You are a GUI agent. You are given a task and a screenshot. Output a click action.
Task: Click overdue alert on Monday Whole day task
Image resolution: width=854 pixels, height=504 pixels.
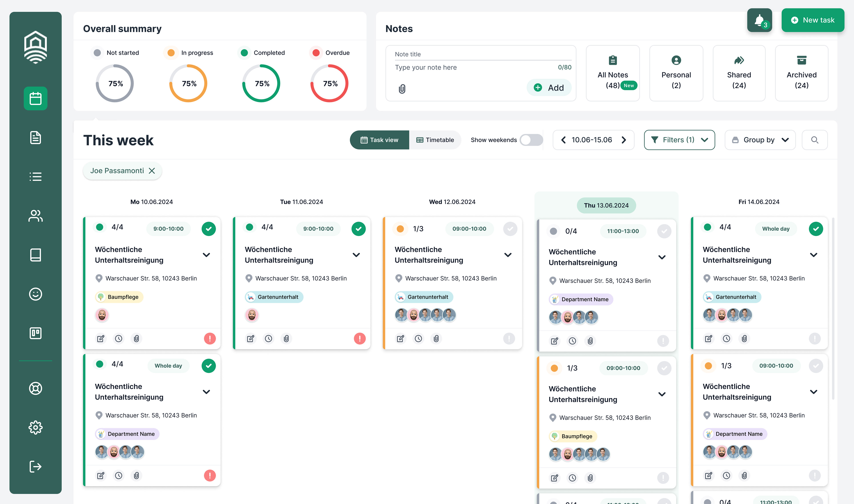(x=210, y=476)
